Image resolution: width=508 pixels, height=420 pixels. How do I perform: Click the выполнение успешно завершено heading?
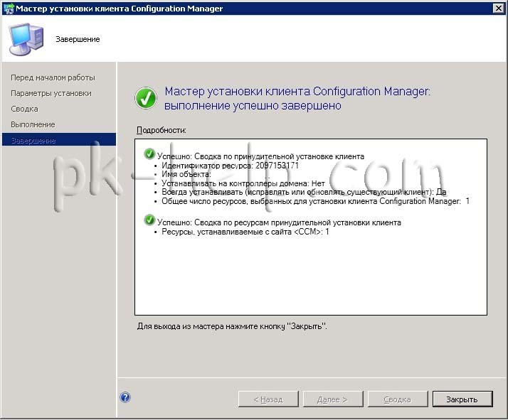(x=253, y=105)
